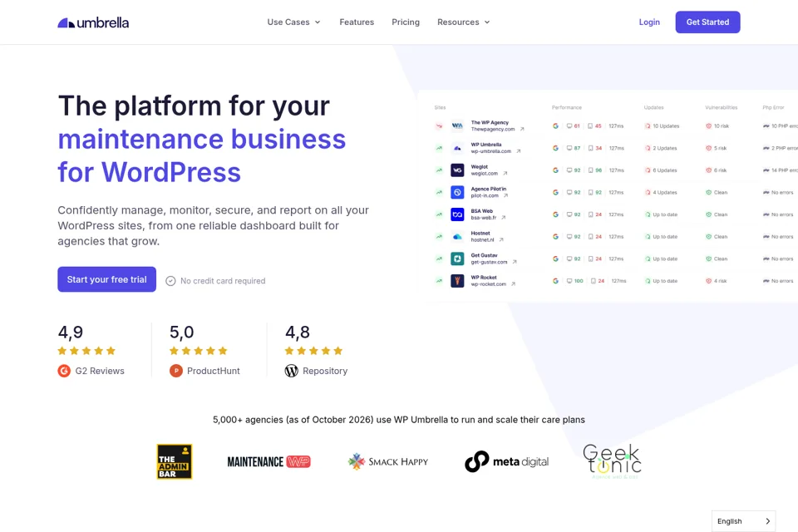Image resolution: width=798 pixels, height=532 pixels.
Task: Click the checkmark icon beside No credit card required
Action: pos(170,281)
